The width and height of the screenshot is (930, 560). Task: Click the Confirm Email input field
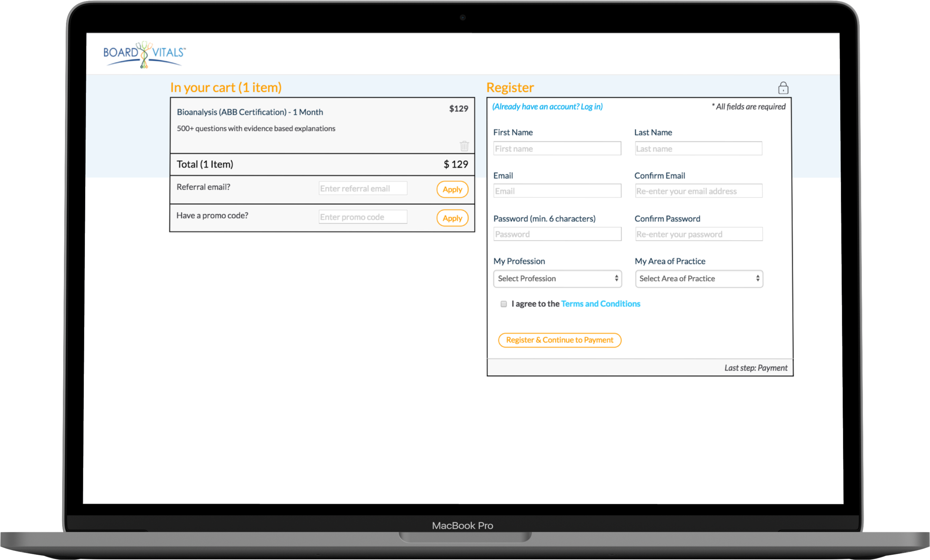pos(698,191)
